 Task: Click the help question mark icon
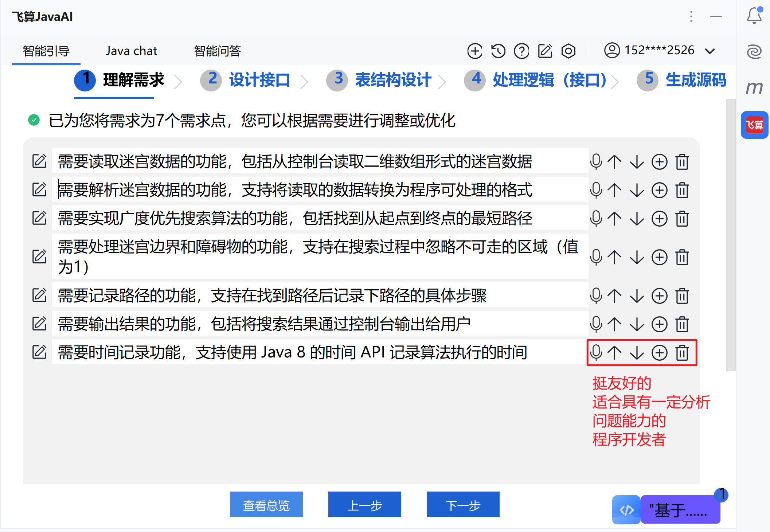click(521, 51)
